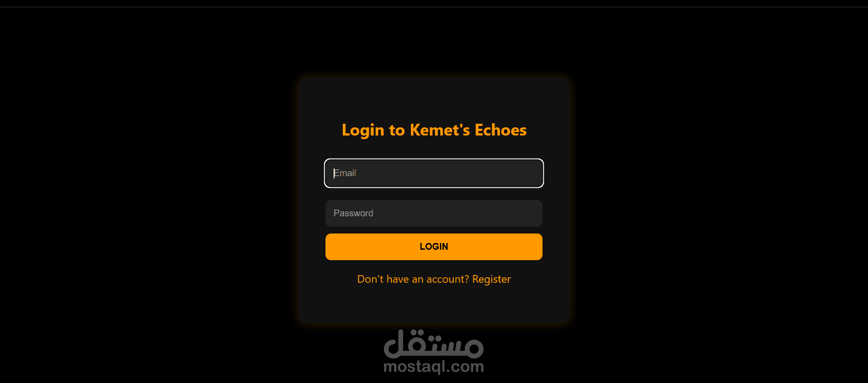Click the word "Login" in the heading
This screenshot has width=868, height=383.
coord(363,130)
